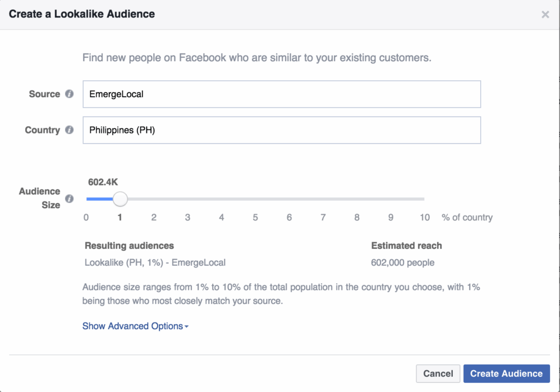Click the 8 label on the audience scale

[357, 218]
